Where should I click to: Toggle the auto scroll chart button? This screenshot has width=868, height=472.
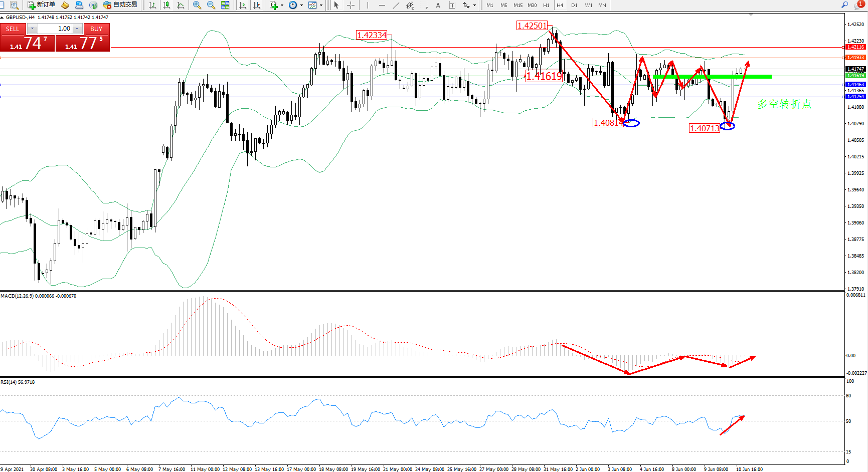click(x=243, y=5)
